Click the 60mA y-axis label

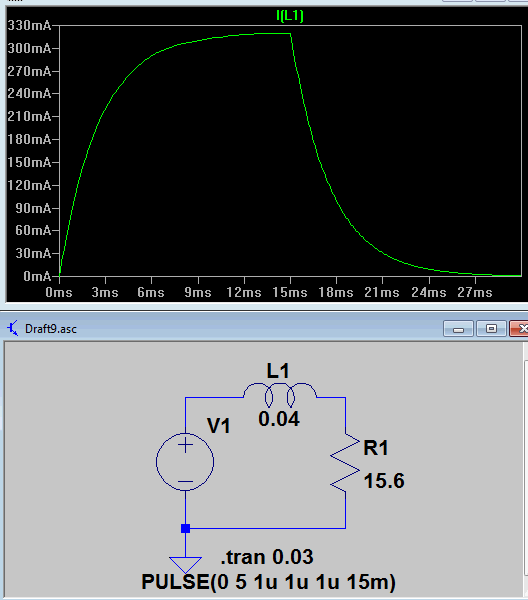point(33,230)
